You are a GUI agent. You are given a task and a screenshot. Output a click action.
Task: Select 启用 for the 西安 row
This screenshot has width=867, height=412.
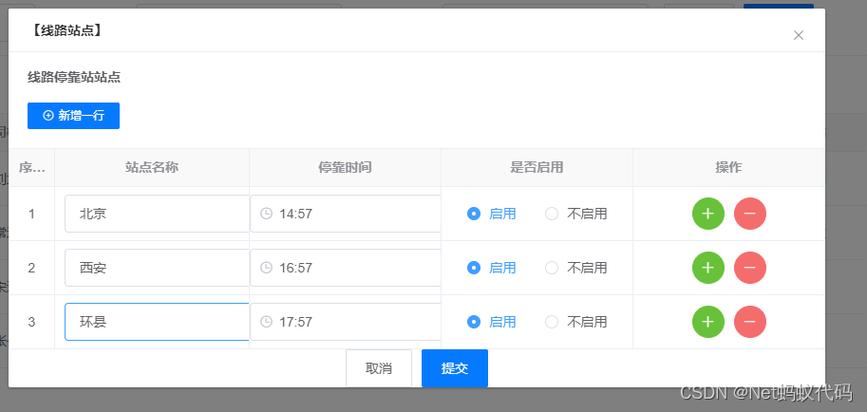491,268
